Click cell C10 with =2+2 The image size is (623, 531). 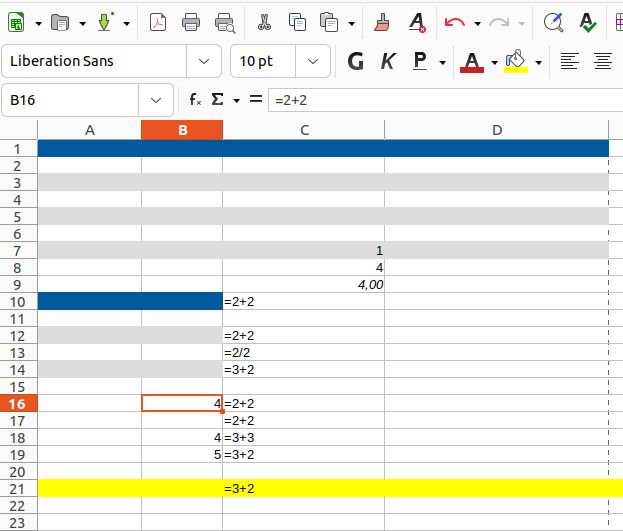click(x=304, y=302)
